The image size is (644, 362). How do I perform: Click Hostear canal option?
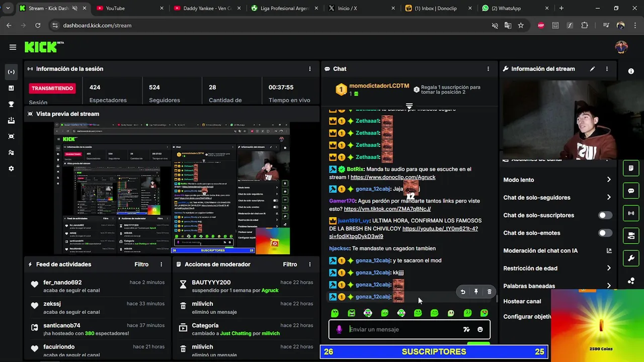click(522, 301)
